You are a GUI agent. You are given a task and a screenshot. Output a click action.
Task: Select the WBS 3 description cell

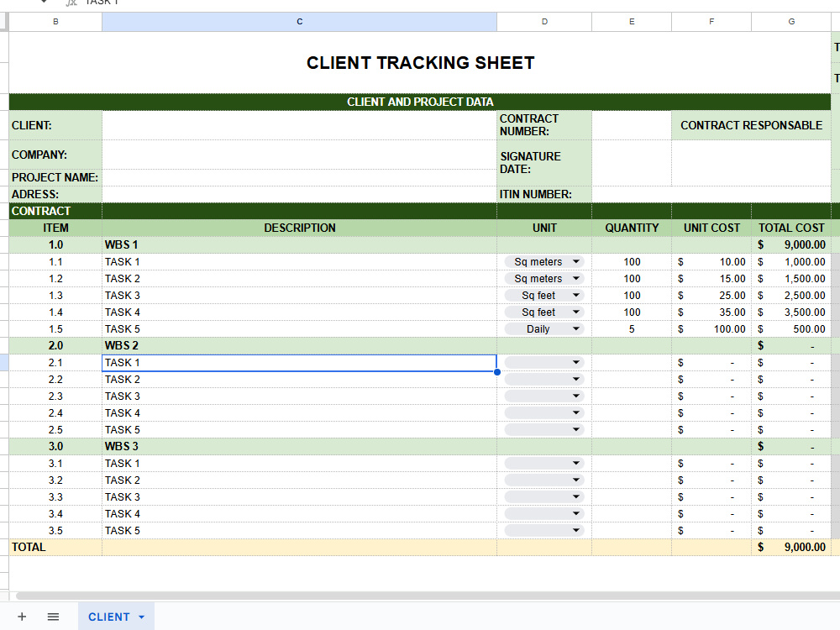[x=300, y=446]
